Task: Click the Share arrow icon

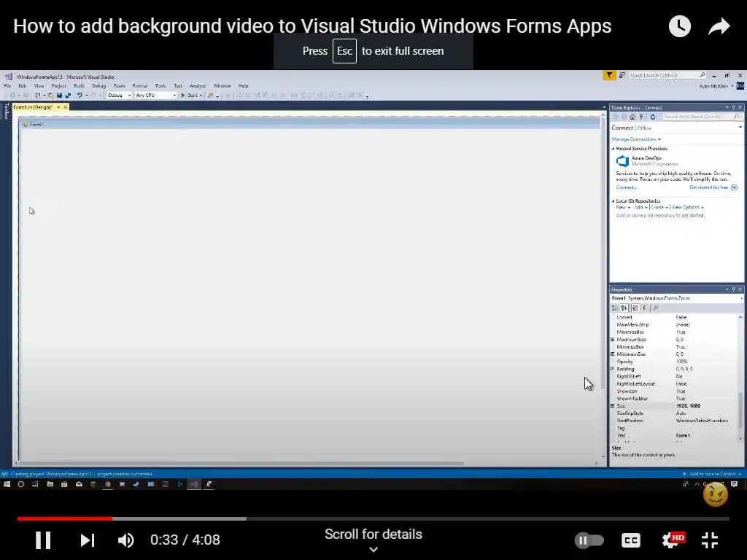Action: (x=719, y=26)
